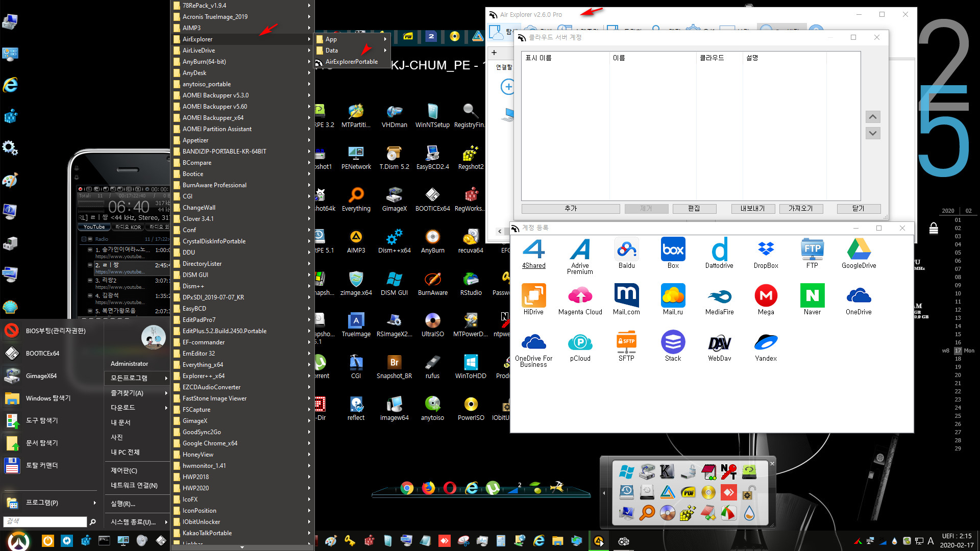Open UltraISO desktop icon

coord(432,324)
